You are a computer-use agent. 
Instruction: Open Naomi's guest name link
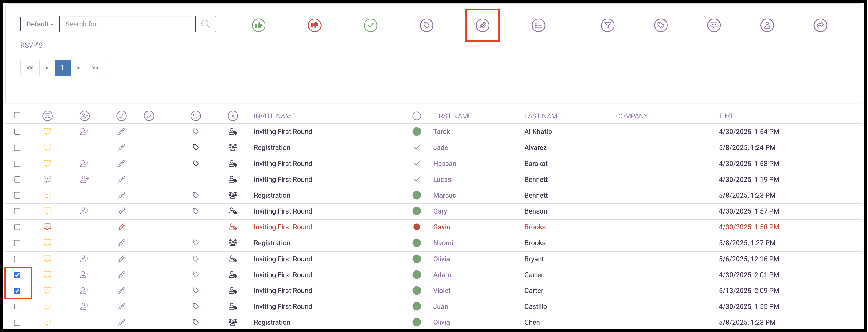[x=443, y=243]
